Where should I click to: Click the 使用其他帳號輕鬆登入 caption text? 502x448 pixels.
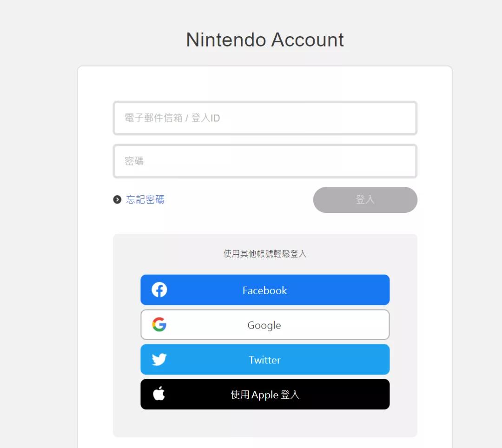click(265, 254)
